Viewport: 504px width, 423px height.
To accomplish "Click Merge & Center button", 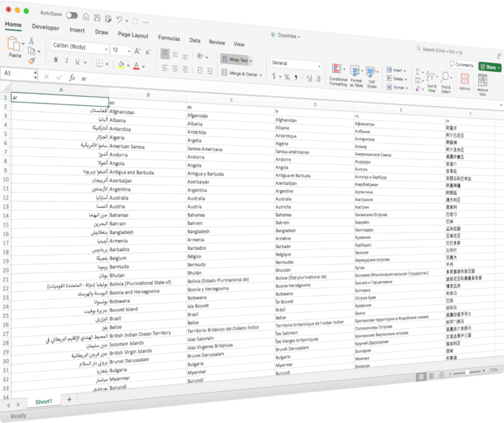I will pyautogui.click(x=242, y=74).
